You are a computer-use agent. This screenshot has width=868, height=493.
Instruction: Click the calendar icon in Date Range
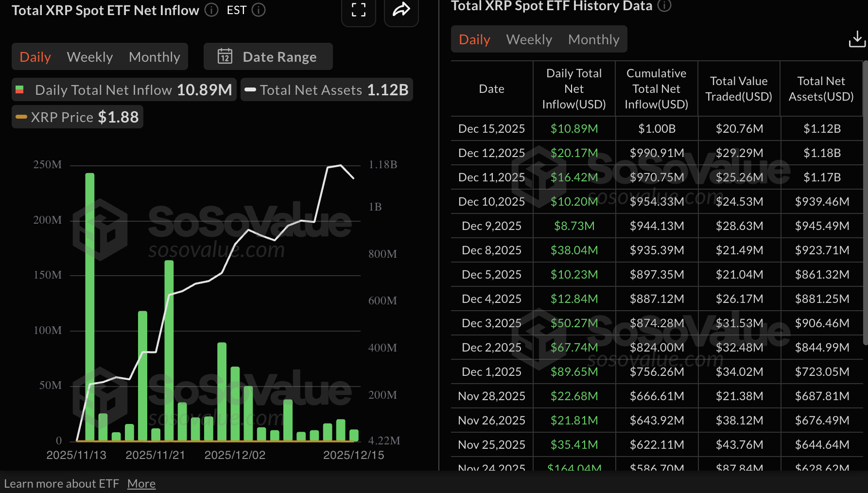[x=225, y=56]
